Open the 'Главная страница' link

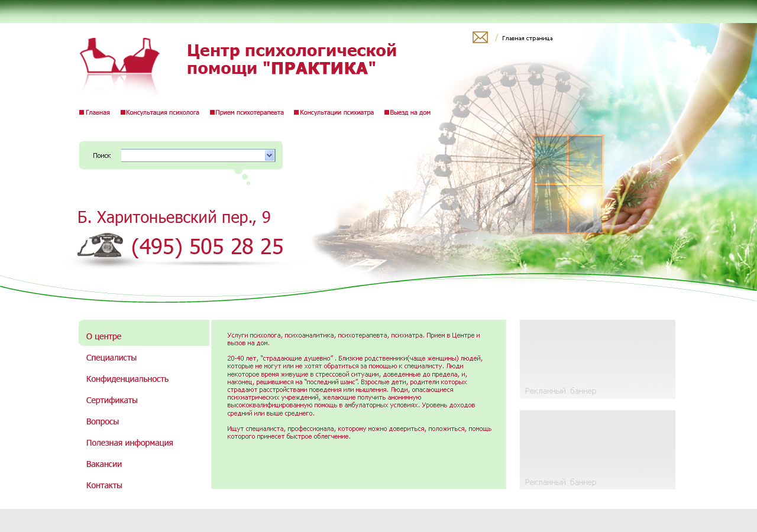coord(527,38)
